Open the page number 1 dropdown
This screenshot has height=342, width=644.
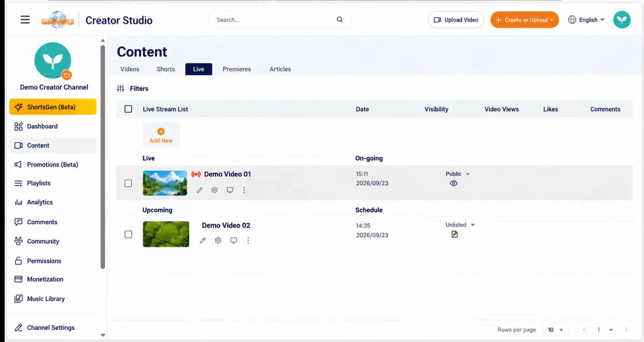click(604, 330)
